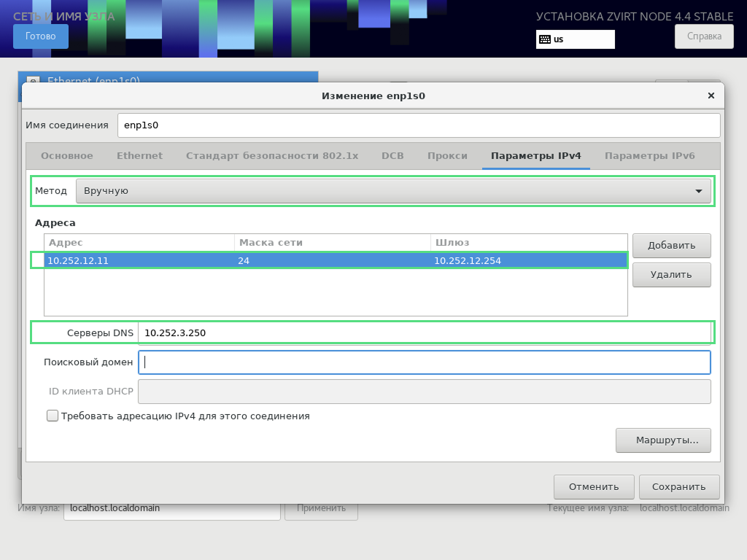Open the Прокси tab
The height and width of the screenshot is (560, 747).
[x=447, y=156]
